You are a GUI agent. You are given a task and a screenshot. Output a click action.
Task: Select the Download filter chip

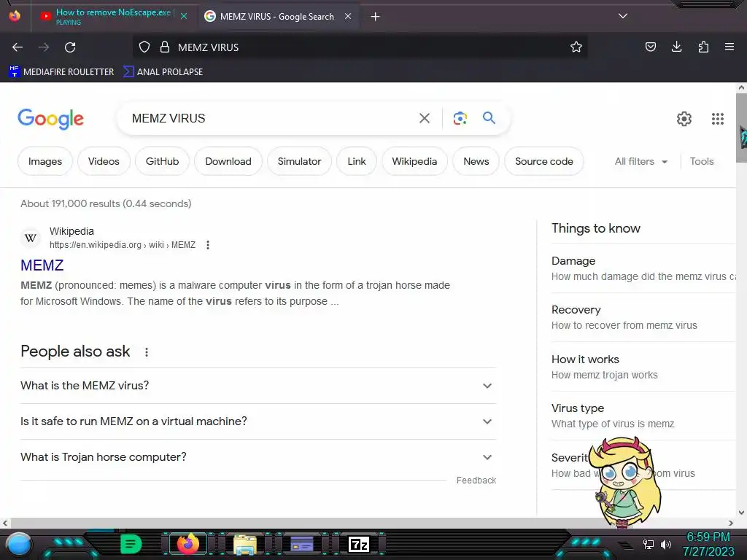[228, 161]
